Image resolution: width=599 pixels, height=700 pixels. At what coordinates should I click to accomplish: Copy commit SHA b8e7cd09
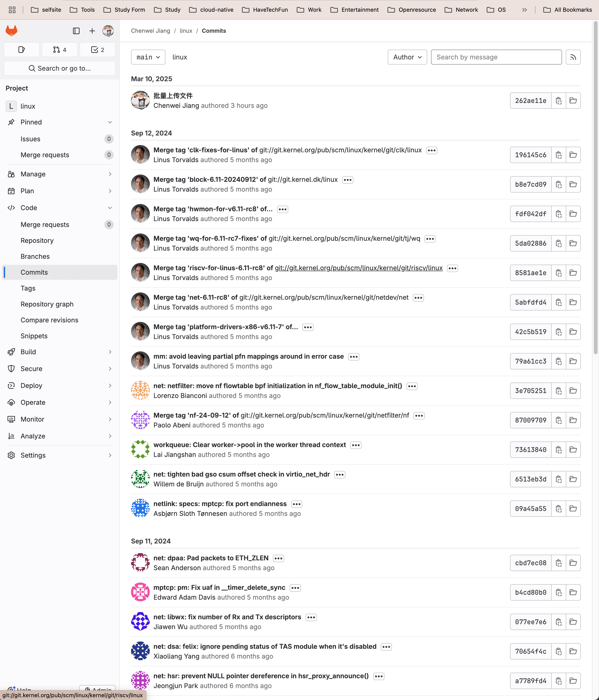point(559,184)
